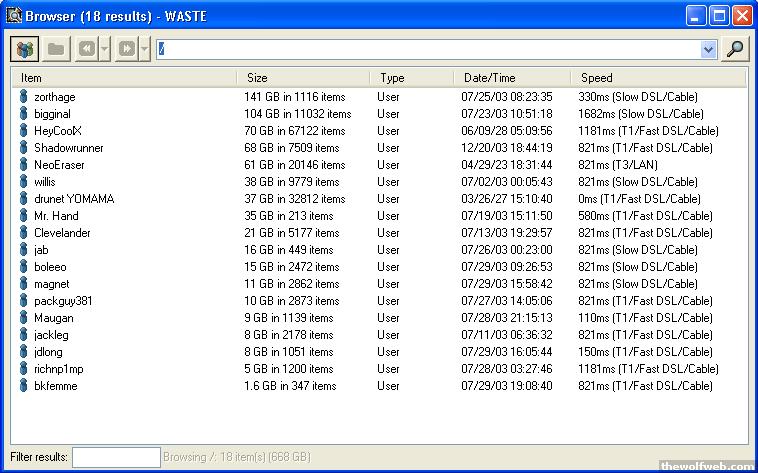Click the user icon next to NeoEraser
This screenshot has width=758, height=473.
[x=24, y=165]
